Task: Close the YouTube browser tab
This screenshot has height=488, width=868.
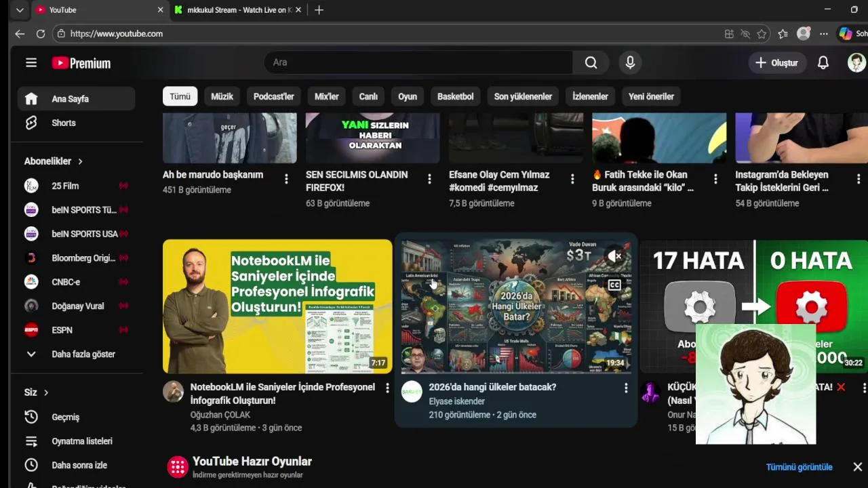Action: click(161, 10)
